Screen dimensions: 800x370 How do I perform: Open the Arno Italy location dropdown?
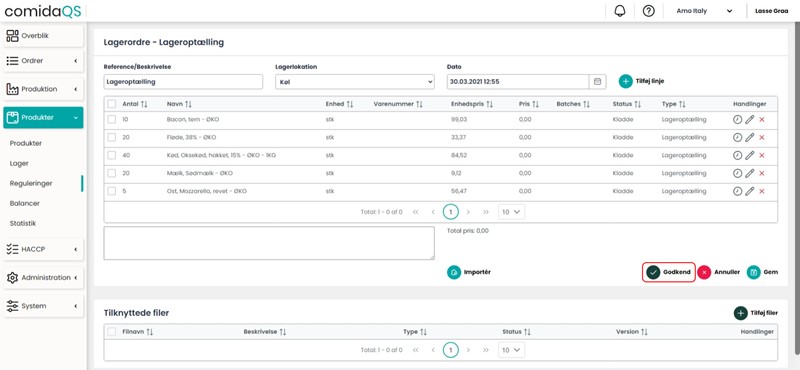click(704, 11)
